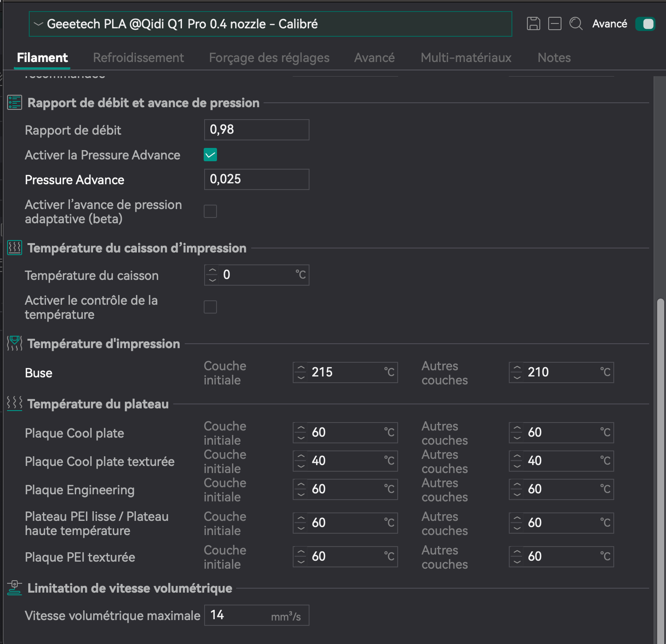Click the delete preset minus icon
This screenshot has height=644, width=666.
pyautogui.click(x=554, y=23)
